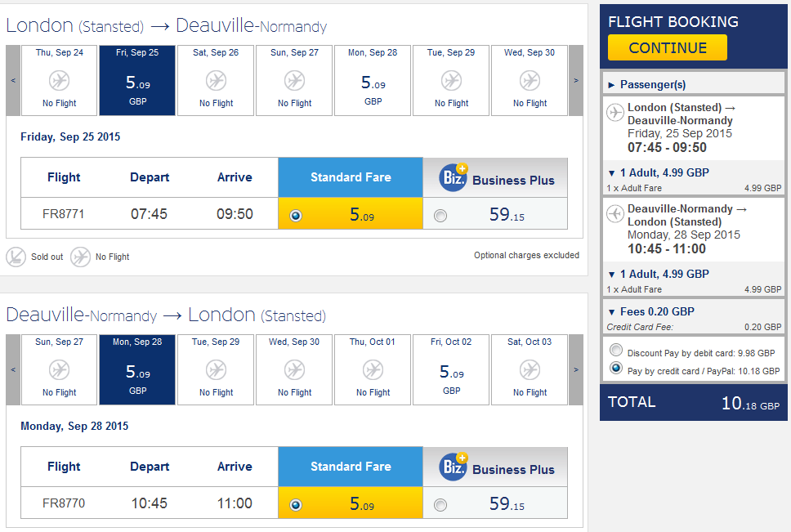Collapse the Fees 0.20 GBP section
This screenshot has height=532, width=791.
650,311
